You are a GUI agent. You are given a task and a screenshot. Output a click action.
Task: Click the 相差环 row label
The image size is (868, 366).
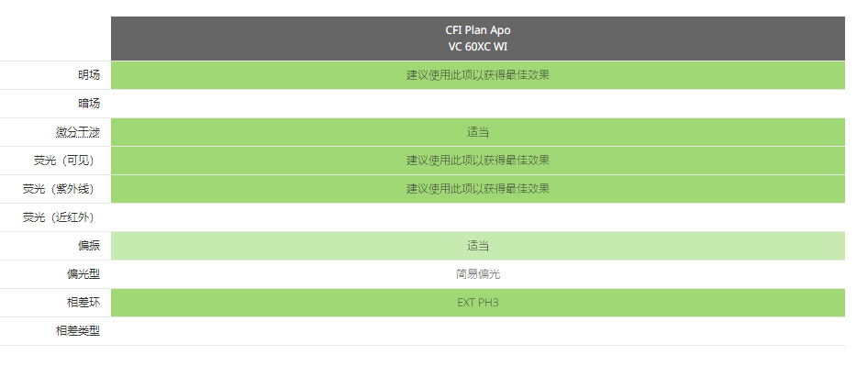(83, 303)
